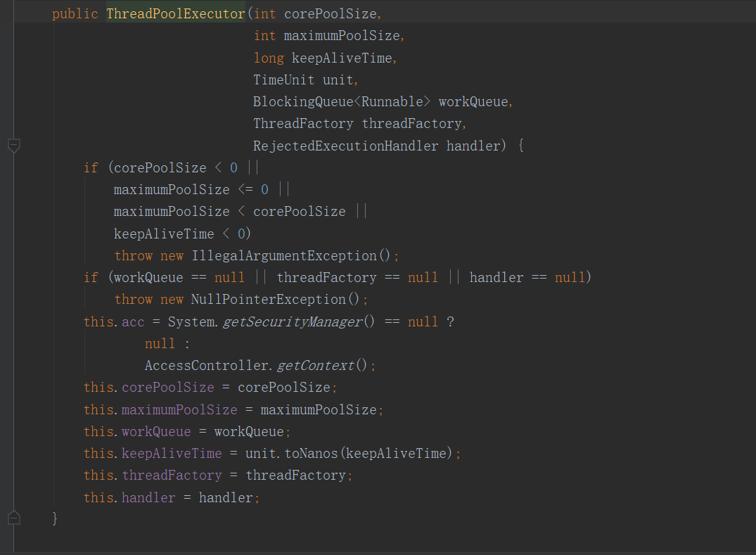
Task: Click 'this.maximumPoolSize' field assignment
Action: (160, 410)
